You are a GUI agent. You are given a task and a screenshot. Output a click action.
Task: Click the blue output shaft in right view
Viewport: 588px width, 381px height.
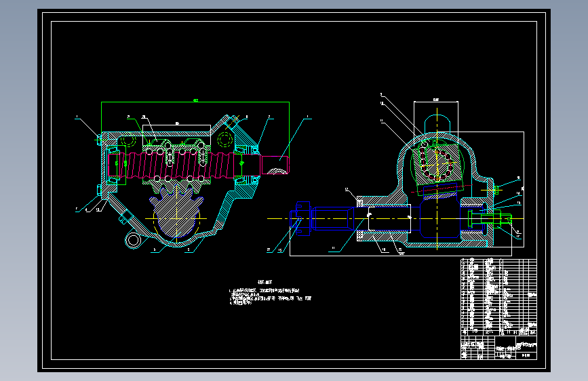coord(387,218)
